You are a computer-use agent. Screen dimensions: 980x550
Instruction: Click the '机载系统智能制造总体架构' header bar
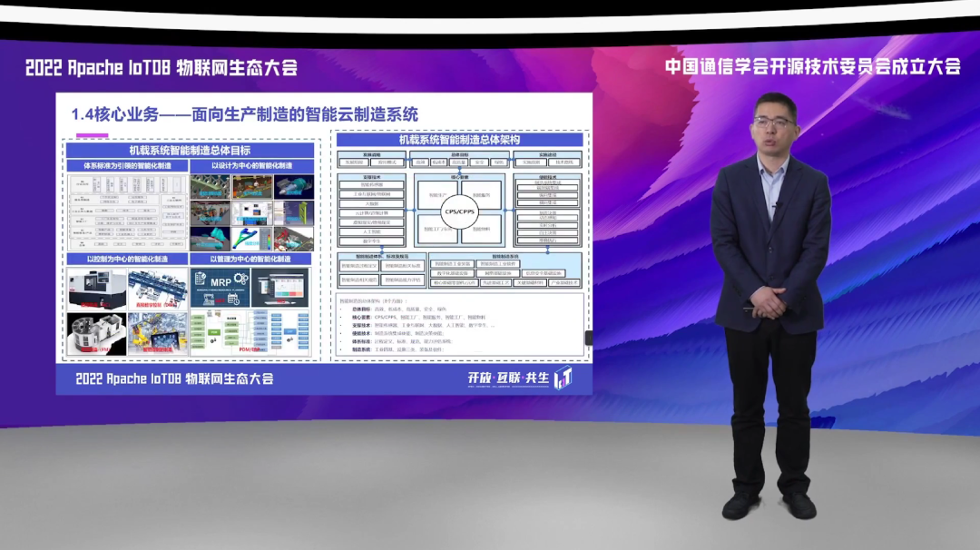[x=459, y=140]
